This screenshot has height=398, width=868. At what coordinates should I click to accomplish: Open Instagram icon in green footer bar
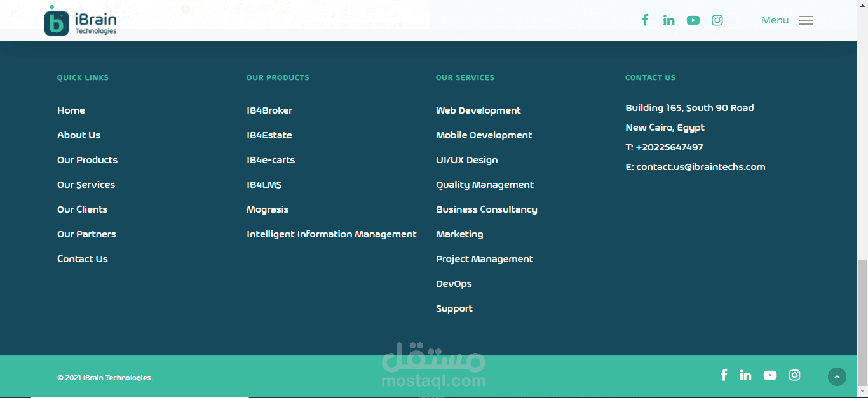point(794,375)
